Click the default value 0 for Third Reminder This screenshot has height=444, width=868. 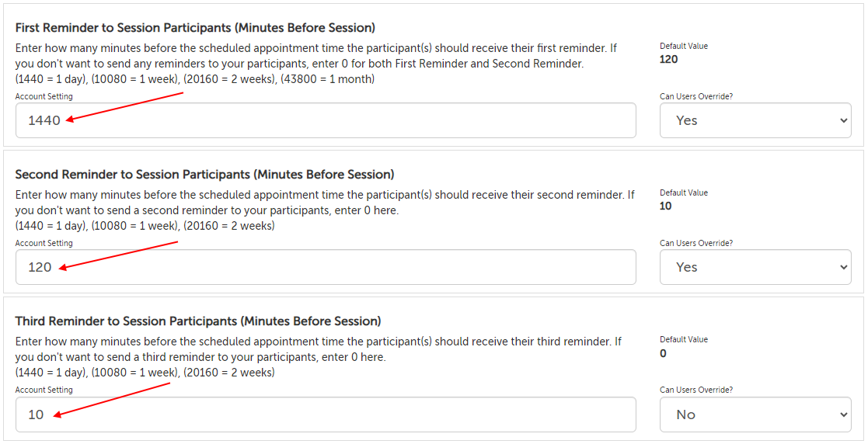coord(663,353)
